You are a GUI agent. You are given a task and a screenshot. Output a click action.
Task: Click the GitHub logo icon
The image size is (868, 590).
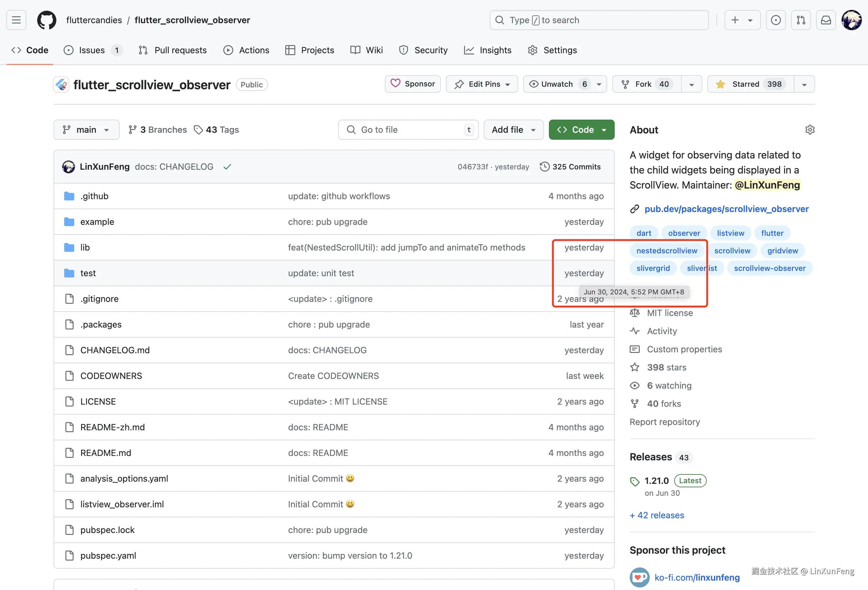(x=47, y=20)
